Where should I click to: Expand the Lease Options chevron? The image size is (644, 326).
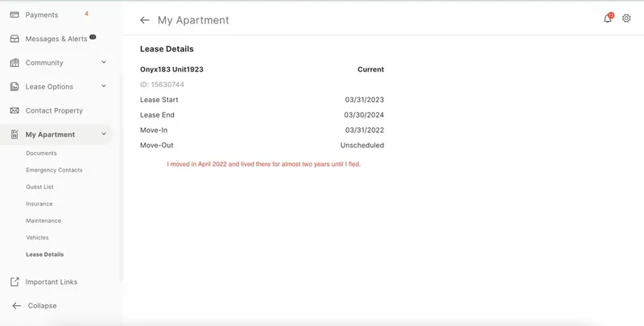pyautogui.click(x=104, y=86)
